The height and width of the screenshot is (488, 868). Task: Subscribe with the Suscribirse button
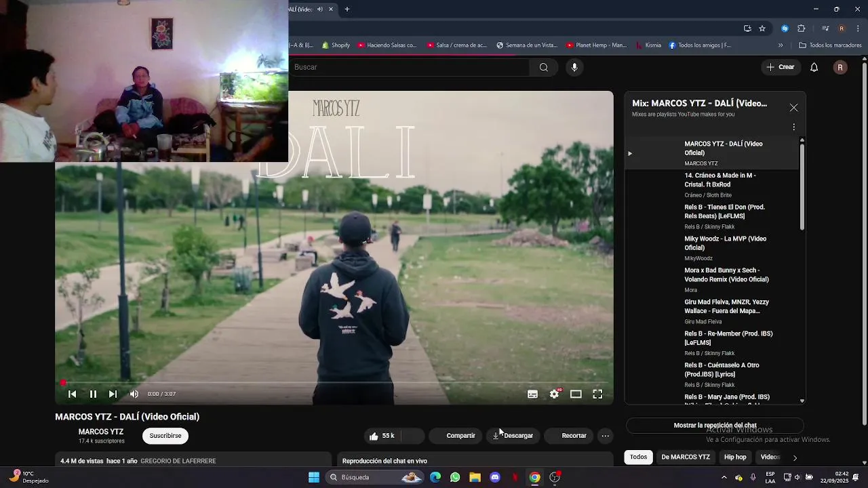coord(165,436)
